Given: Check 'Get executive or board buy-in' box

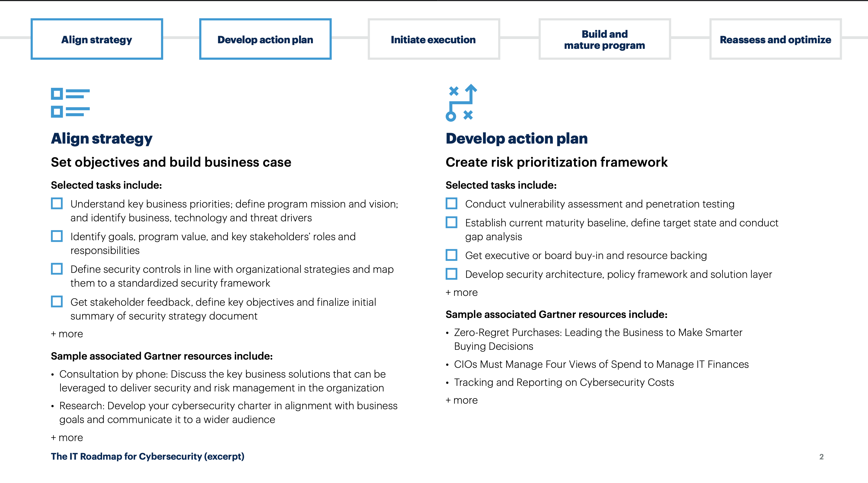Looking at the screenshot, I should click(x=451, y=255).
